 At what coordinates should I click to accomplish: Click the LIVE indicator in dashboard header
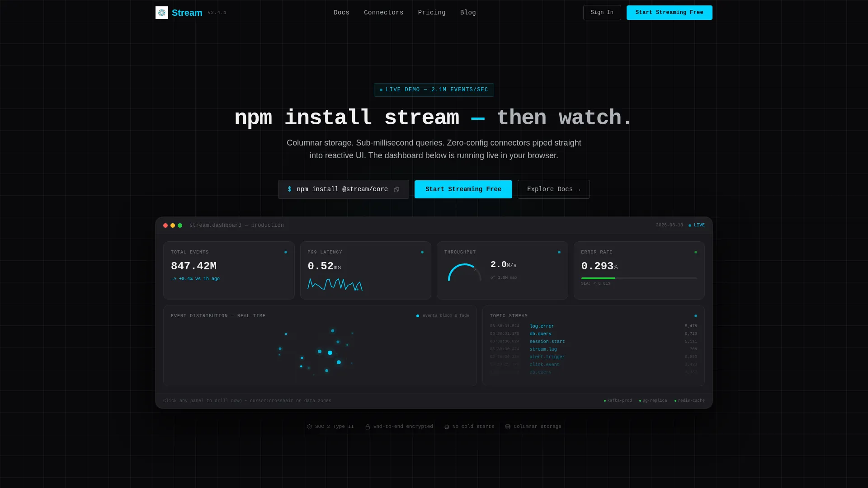697,225
